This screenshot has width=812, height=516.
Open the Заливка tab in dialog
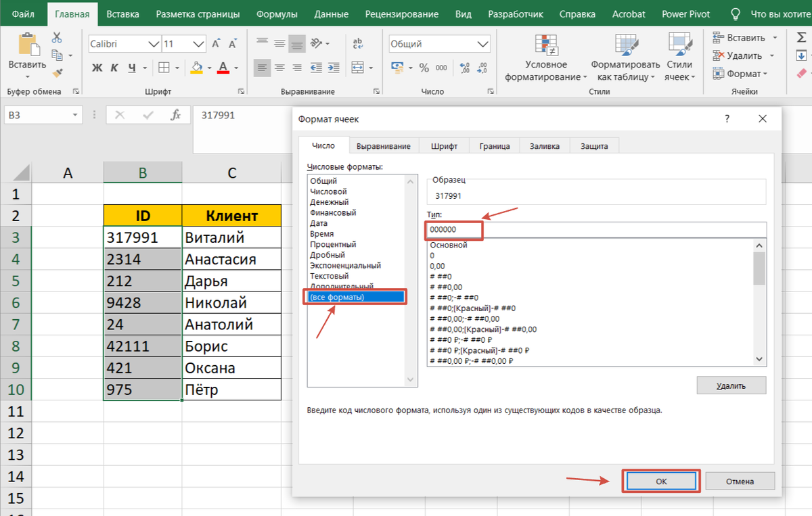pos(545,145)
